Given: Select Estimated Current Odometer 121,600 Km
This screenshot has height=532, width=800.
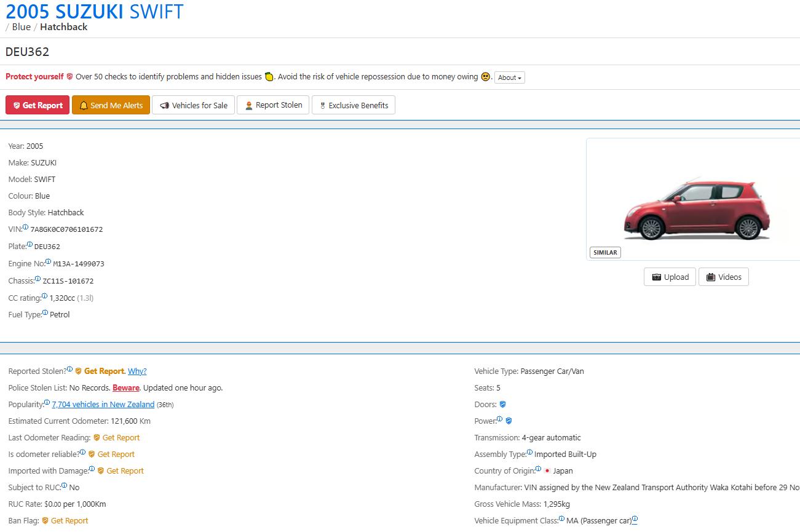Looking at the screenshot, I should tap(79, 421).
